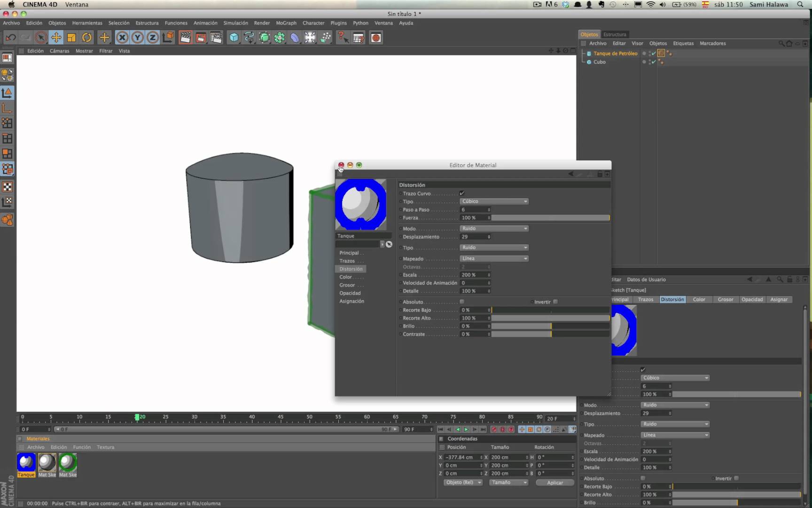Open the orange globe content browser icon

click(376, 38)
